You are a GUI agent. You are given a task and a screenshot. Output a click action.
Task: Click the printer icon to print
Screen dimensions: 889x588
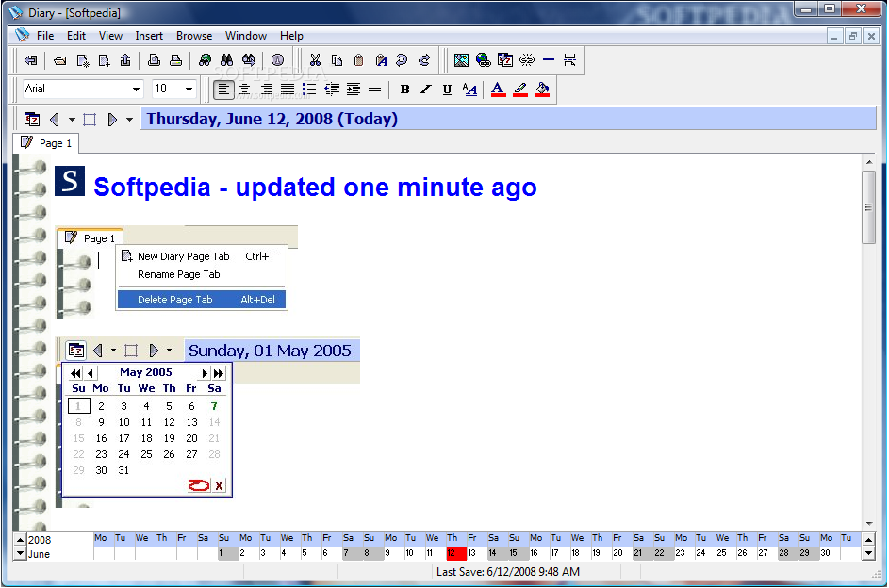point(175,60)
